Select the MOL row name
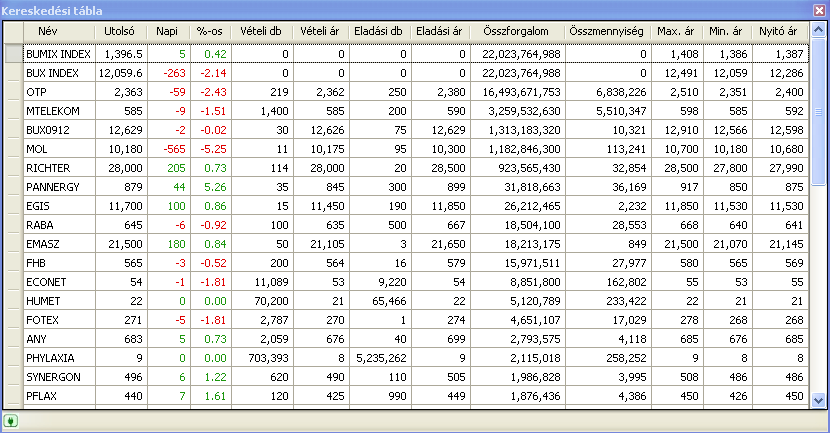Viewport: 830px width, 433px height. pos(37,149)
